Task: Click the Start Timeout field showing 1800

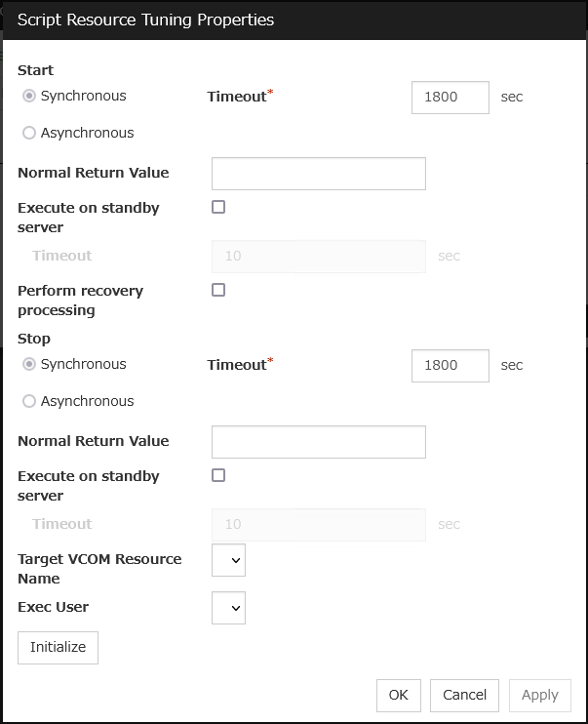Action: coord(450,98)
